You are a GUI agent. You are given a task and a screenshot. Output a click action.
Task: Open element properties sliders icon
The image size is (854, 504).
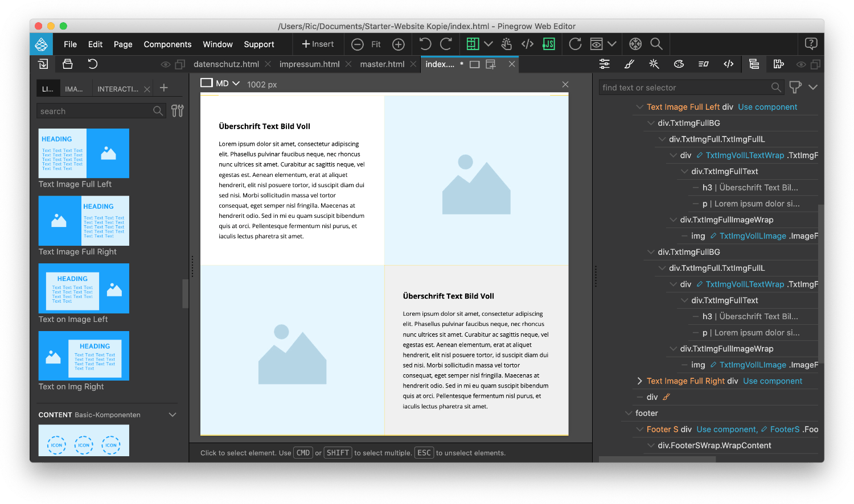(x=605, y=64)
